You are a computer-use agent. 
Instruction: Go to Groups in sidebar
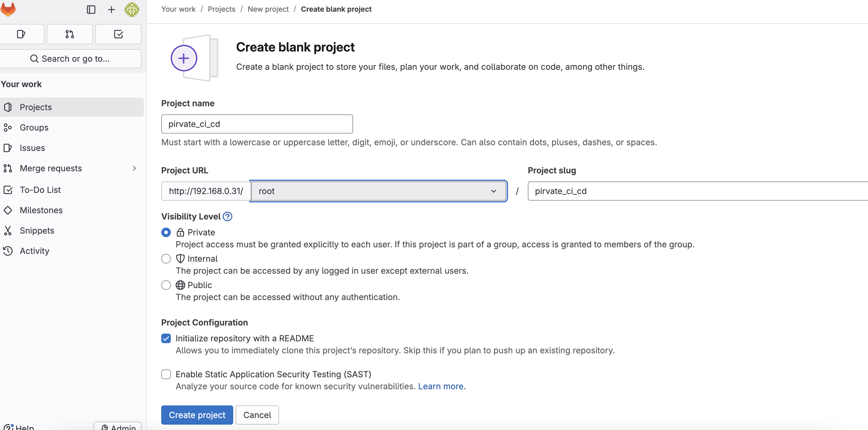pos(34,128)
